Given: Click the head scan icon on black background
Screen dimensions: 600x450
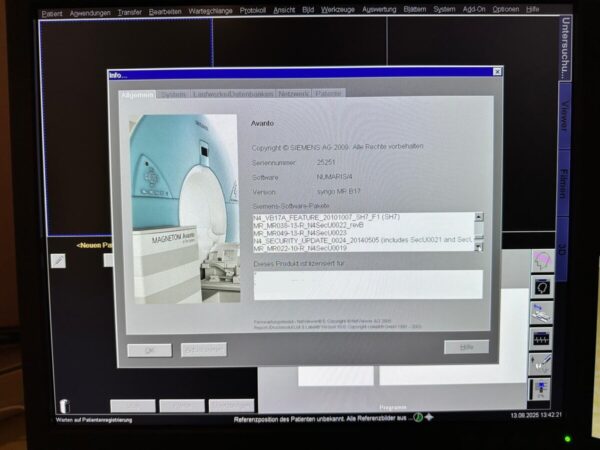Looking at the screenshot, I should [541, 287].
